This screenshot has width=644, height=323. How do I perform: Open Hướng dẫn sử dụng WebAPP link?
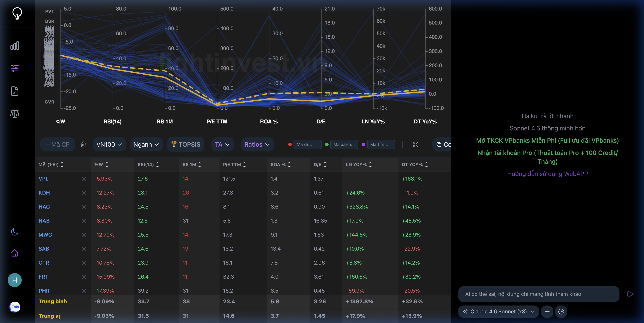pos(547,174)
